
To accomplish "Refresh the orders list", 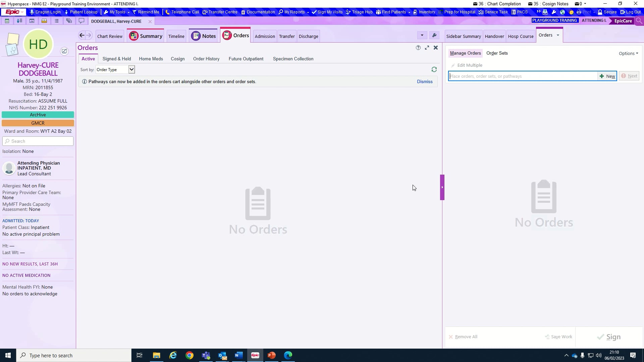I will [x=434, y=69].
